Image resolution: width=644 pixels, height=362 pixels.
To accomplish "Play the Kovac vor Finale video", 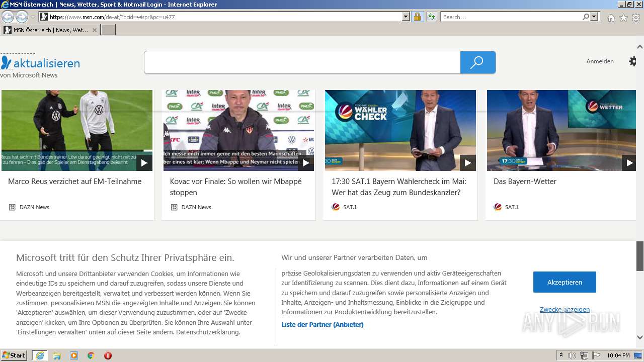I will 306,163.
